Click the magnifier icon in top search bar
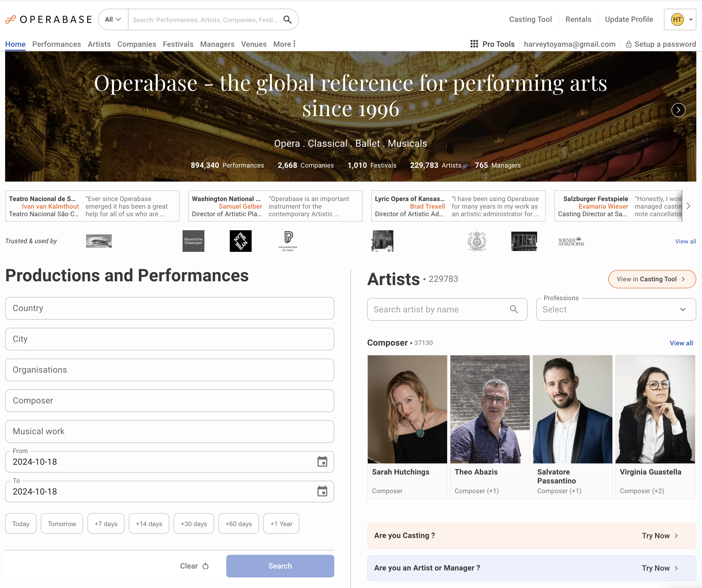The height and width of the screenshot is (588, 702). coord(287,20)
